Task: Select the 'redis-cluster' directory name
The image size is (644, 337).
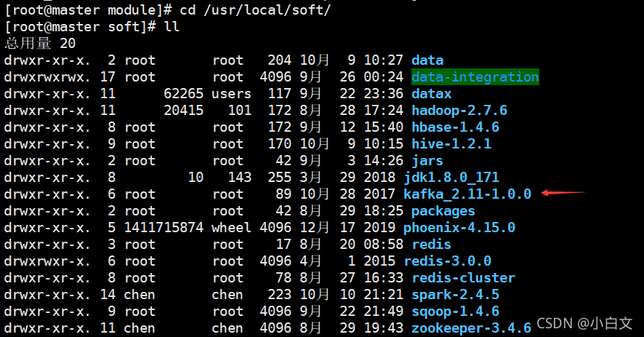Action: tap(463, 278)
